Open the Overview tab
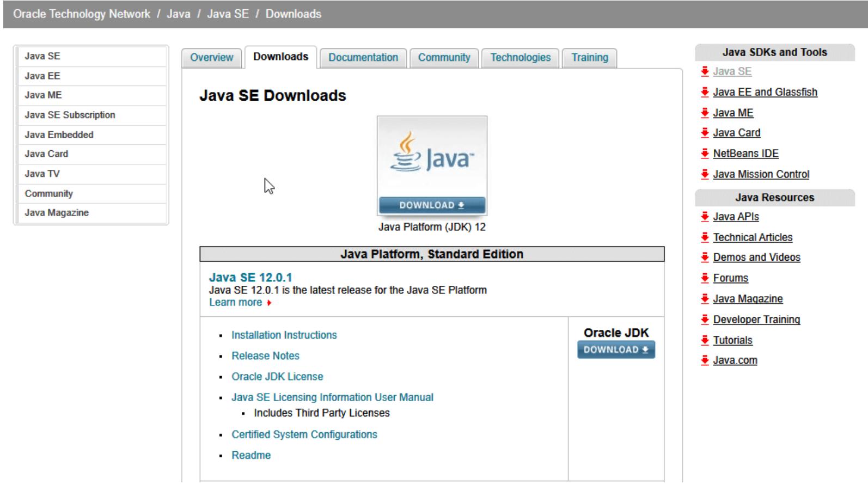This screenshot has width=868, height=485. pyautogui.click(x=211, y=57)
